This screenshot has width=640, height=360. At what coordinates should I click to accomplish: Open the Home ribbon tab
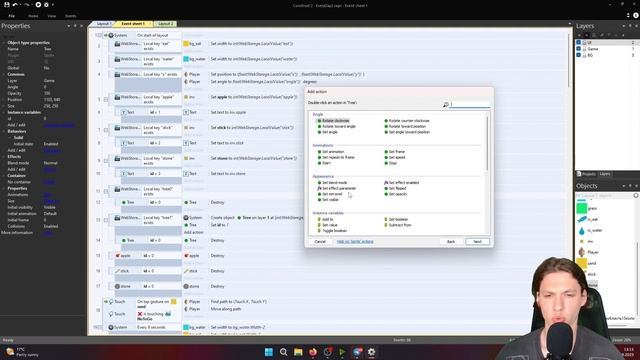[33, 16]
